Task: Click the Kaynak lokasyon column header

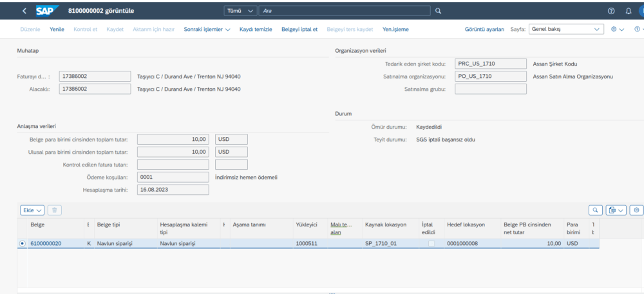Action: [390, 228]
